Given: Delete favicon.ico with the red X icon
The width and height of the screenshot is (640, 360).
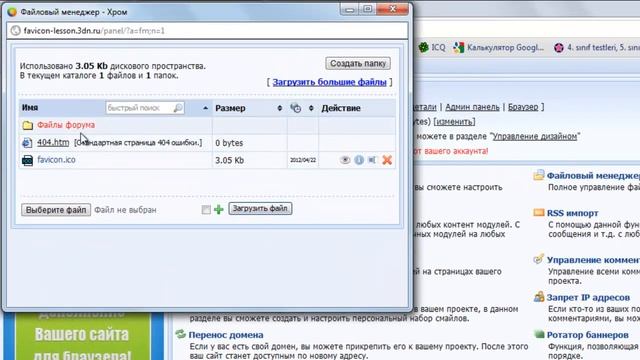Looking at the screenshot, I should coord(387,160).
